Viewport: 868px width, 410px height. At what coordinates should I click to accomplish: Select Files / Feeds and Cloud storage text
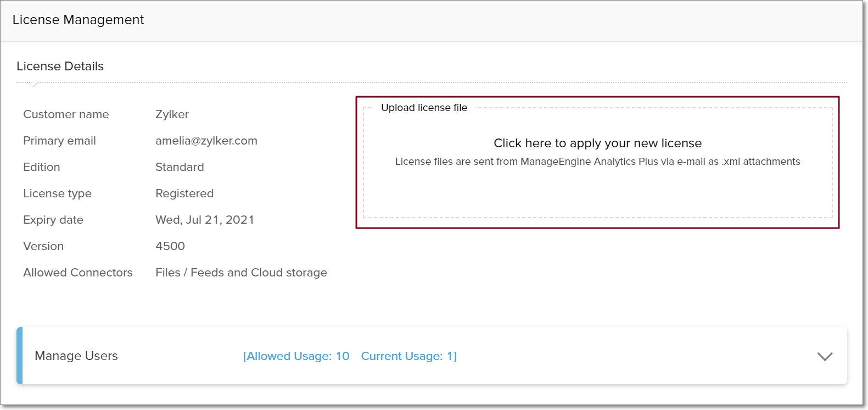coord(241,273)
